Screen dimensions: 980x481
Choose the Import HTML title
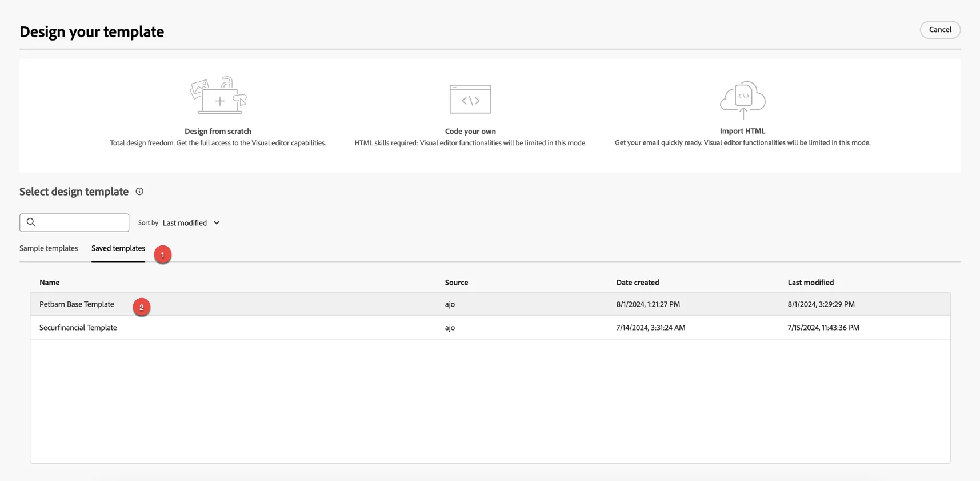(x=742, y=131)
